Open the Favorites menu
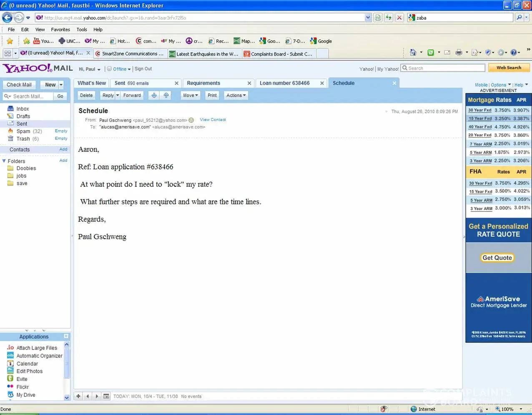Viewport: 532px width, 415px height. click(60, 30)
